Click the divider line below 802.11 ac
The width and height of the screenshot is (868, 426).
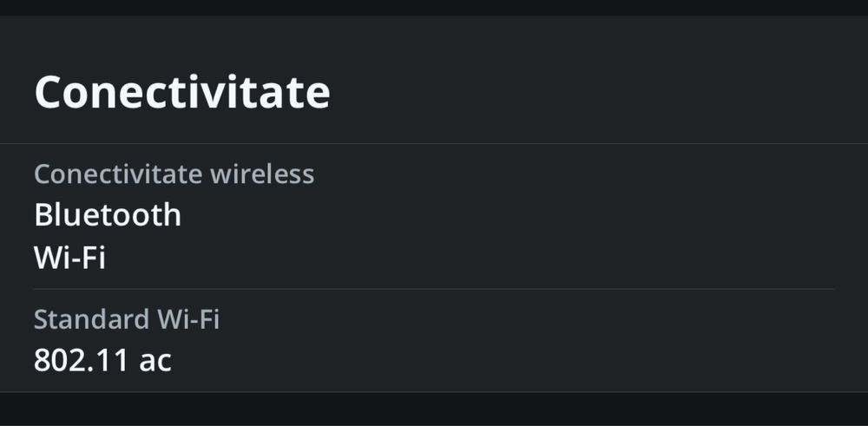point(434,392)
